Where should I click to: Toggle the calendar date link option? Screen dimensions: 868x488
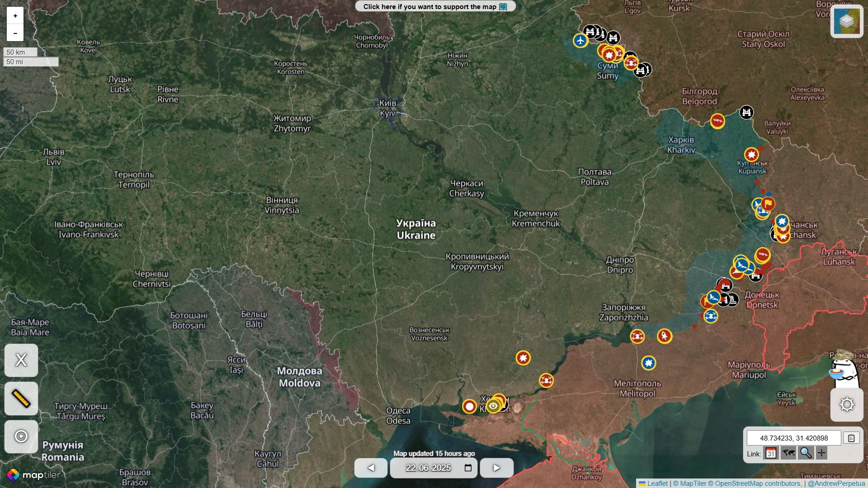click(x=771, y=453)
